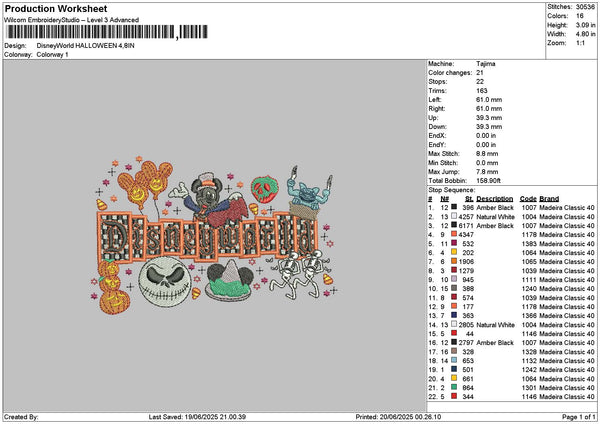Click the yellow swatch in stop row 6

[454, 252]
